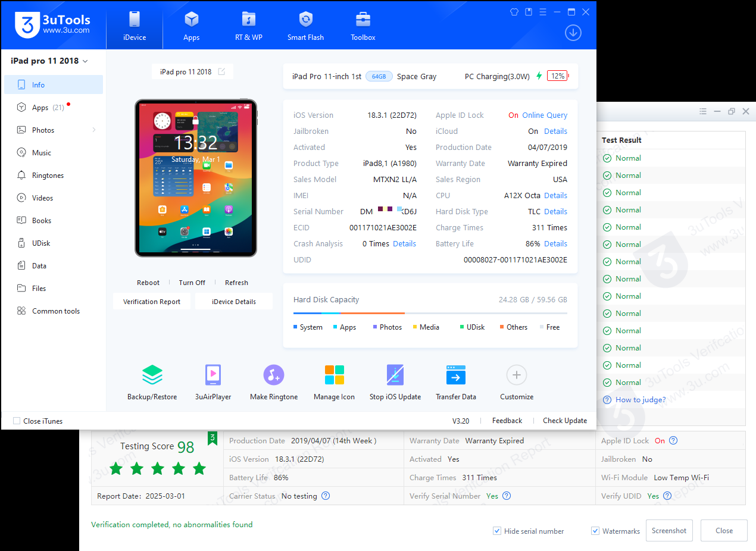Screen dimensions: 756x551
Task: Uncheck the Watermarks checkbox
Action: (x=595, y=531)
